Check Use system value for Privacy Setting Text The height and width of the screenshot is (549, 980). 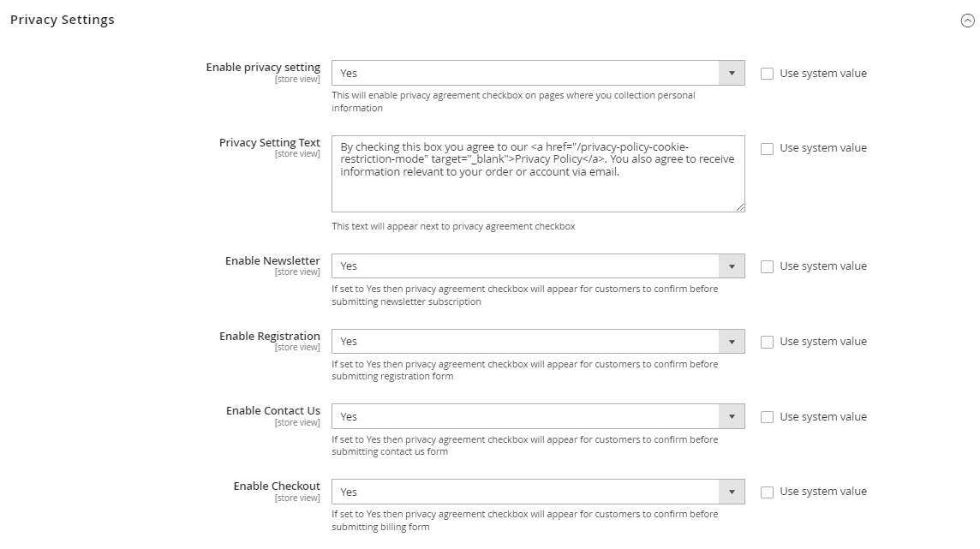[x=767, y=148]
